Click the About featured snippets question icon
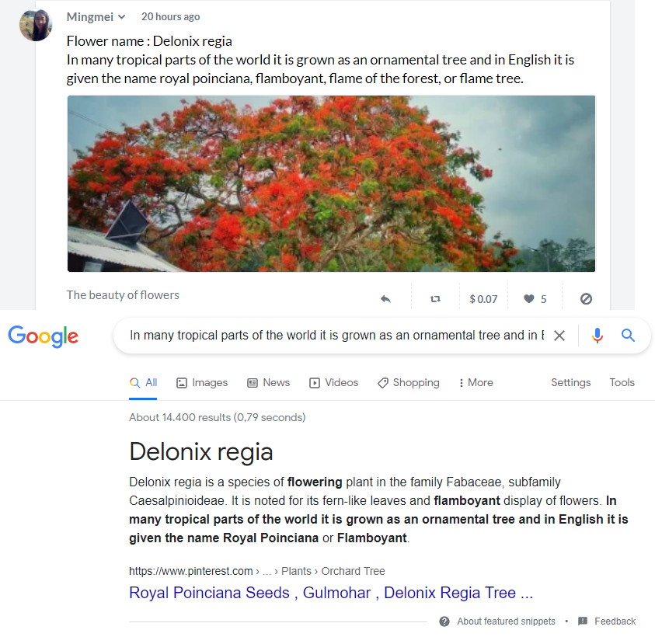 point(444,621)
